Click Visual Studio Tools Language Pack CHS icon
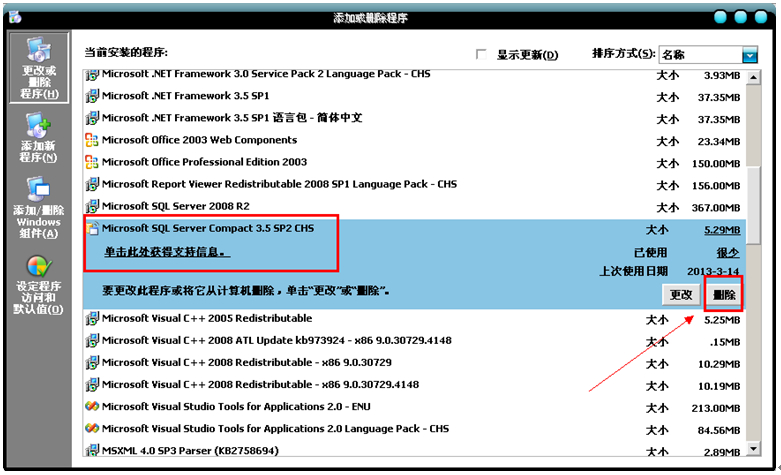Viewport: 781px width, 475px height. (x=92, y=428)
